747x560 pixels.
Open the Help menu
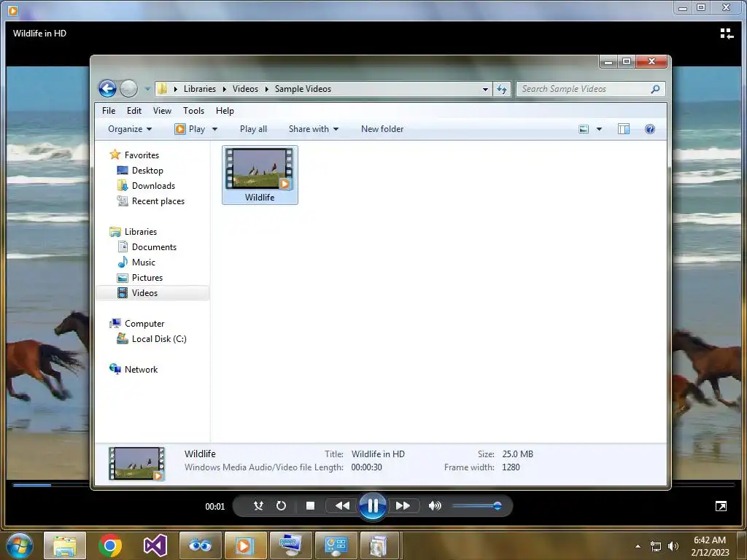(x=225, y=111)
